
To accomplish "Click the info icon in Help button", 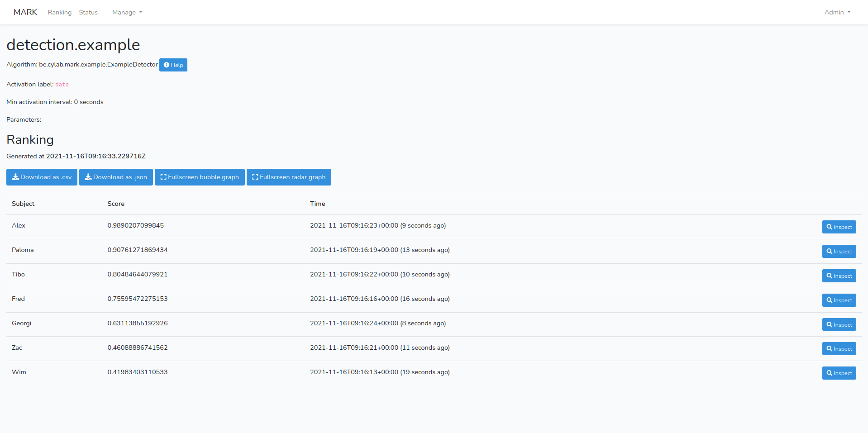I will click(x=167, y=65).
